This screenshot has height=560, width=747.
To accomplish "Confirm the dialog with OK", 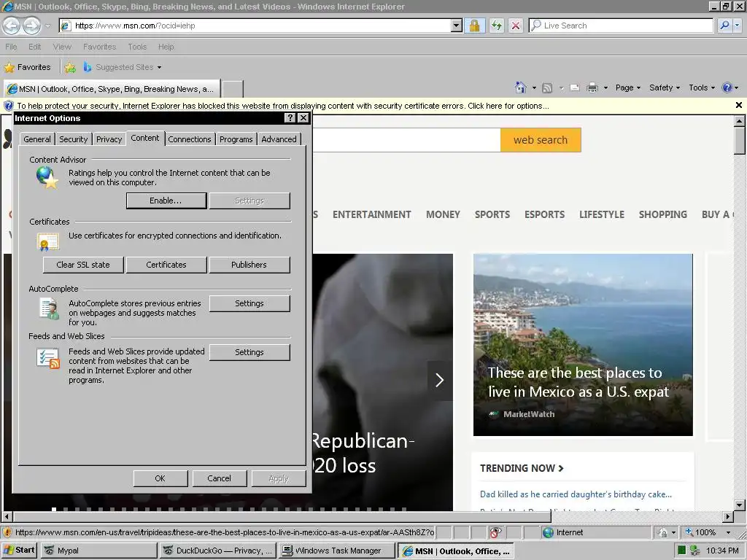I will click(160, 478).
